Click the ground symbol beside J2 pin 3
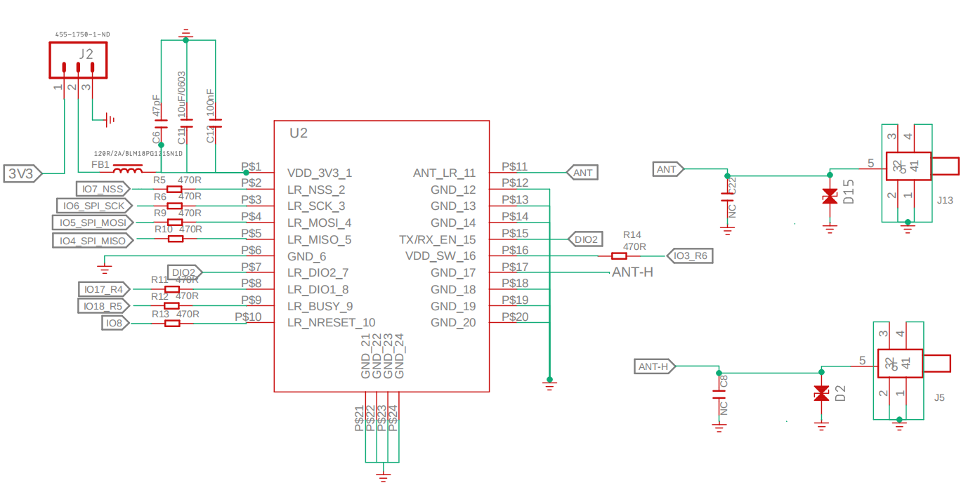Image resolution: width=980 pixels, height=490 pixels. tap(110, 119)
